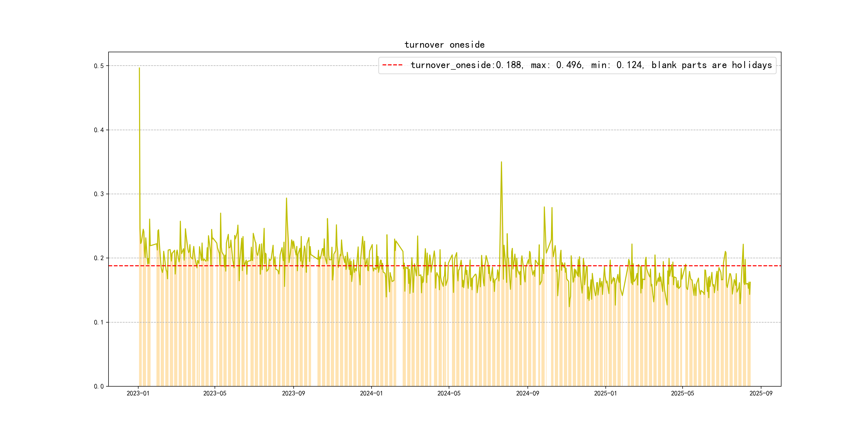This screenshot has width=868, height=434.
Task: Click the 2025-09 x-axis date label
Action: point(761,394)
